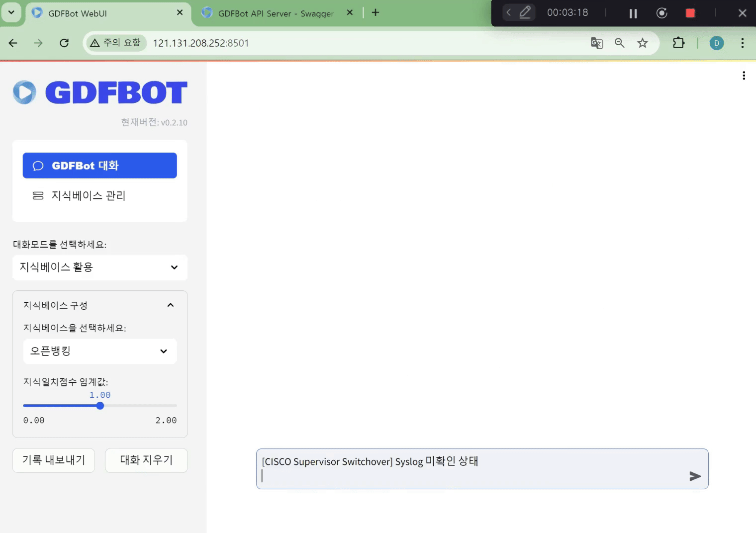This screenshot has height=533, width=756.
Task: Select the GDFBot WebUI browser tab
Action: [108, 13]
